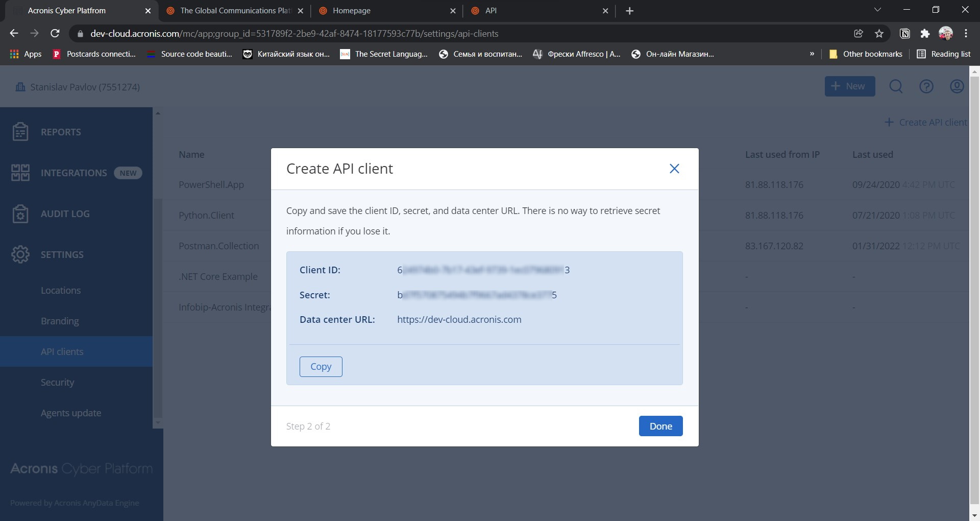Open the Extensions puzzle icon
The height and width of the screenshot is (521, 980).
click(925, 33)
